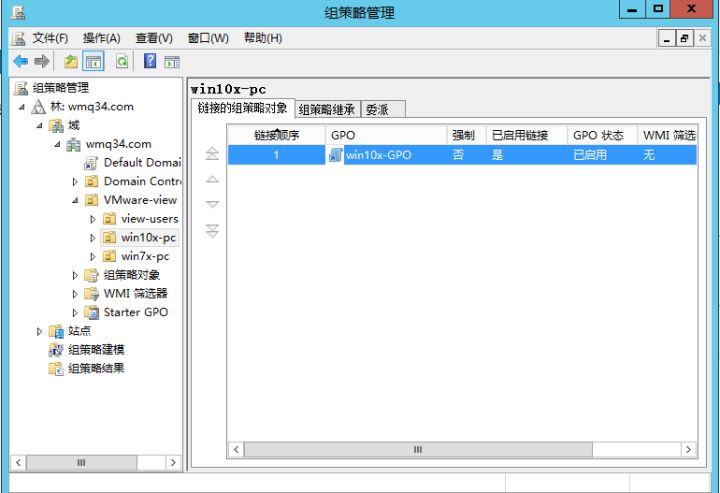Click the Back arrow toolbar icon

(x=21, y=61)
